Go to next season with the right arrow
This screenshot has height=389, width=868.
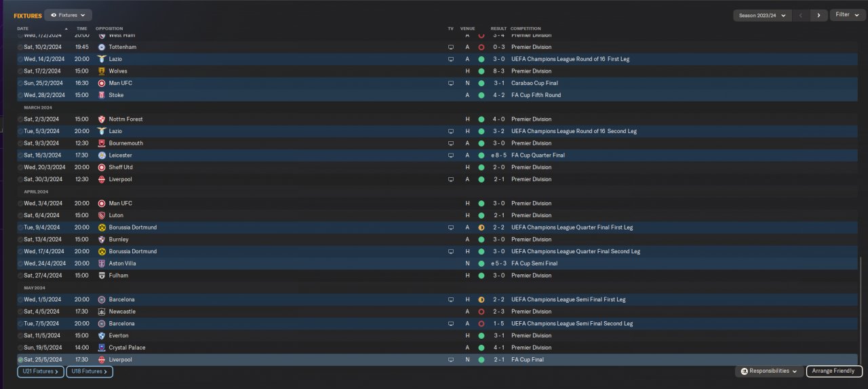pos(818,15)
